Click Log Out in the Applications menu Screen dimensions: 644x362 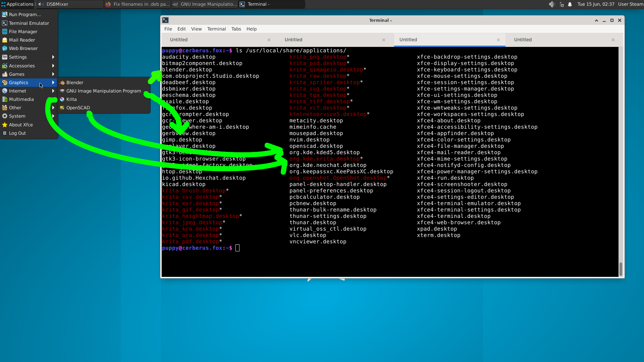[x=17, y=133]
